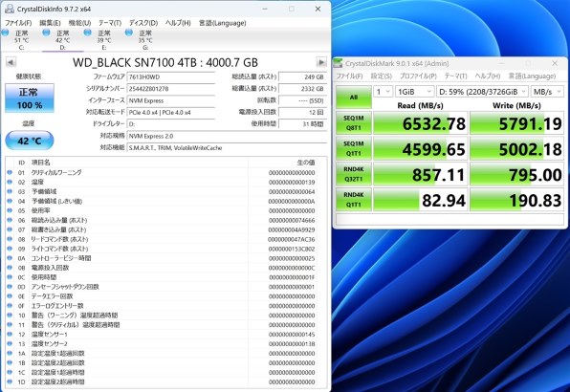
Task: Click status dot for attribute 02 温度
Action: pos(10,182)
